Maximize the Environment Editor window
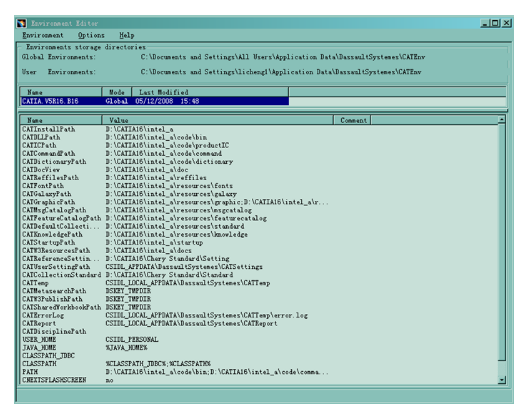Image resolution: width=531 pixels, height=415 pixels. 495,23
